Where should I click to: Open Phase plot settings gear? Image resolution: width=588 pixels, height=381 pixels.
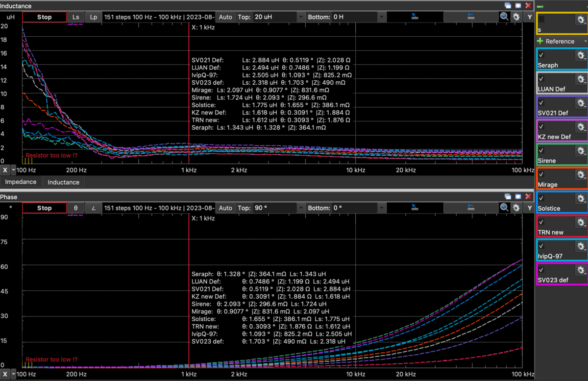516,208
